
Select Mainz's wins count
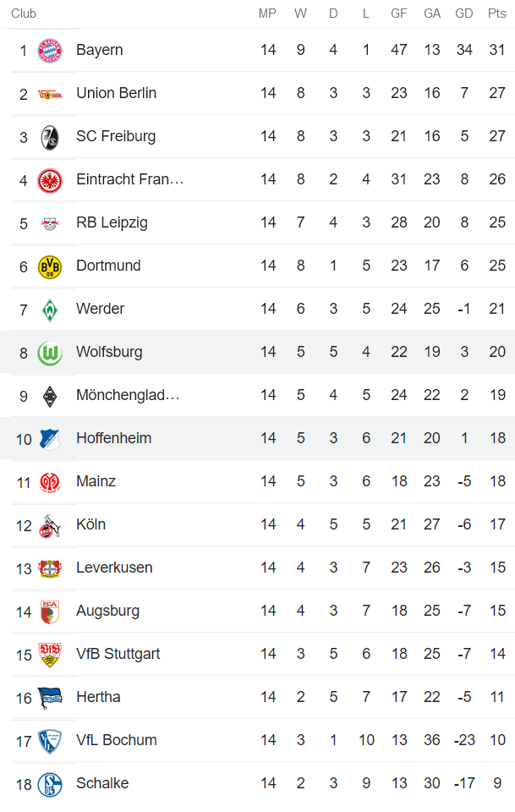[x=300, y=481]
